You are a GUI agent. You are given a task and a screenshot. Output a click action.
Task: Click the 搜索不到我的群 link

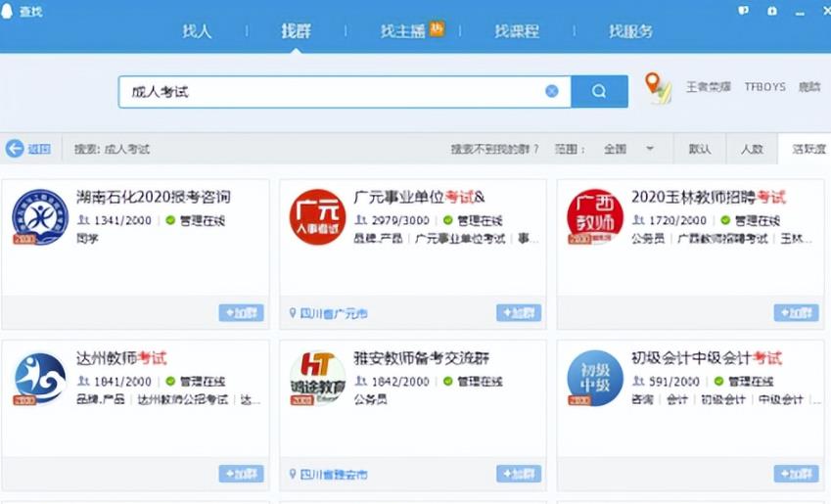click(494, 149)
